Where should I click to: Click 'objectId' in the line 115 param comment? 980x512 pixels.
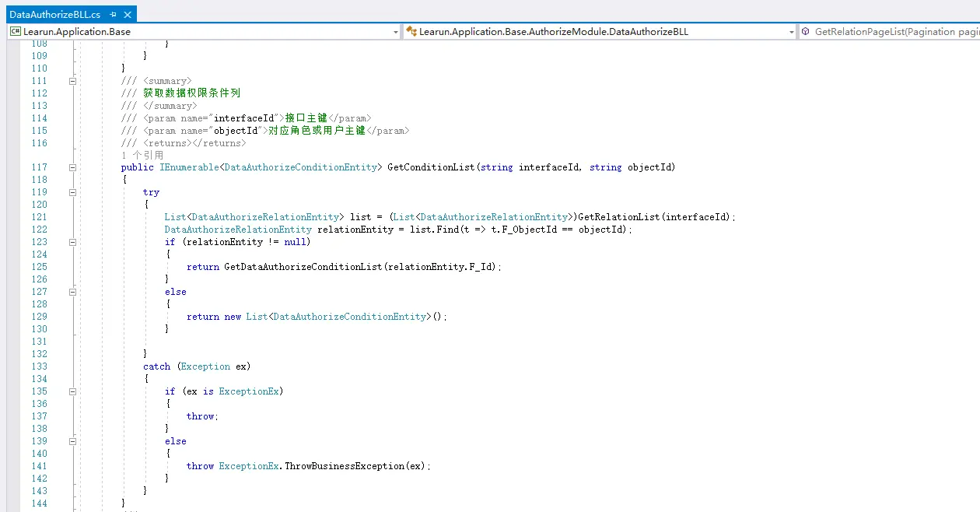click(236, 131)
